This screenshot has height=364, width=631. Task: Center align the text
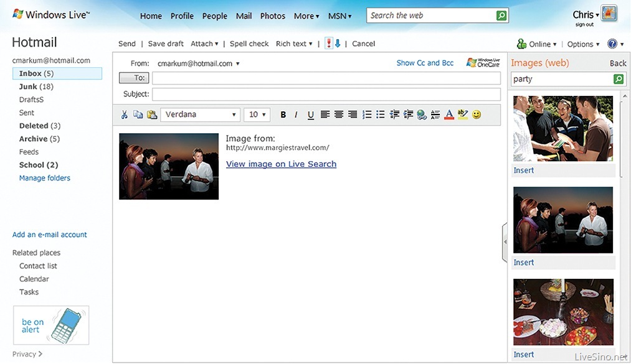click(x=339, y=114)
